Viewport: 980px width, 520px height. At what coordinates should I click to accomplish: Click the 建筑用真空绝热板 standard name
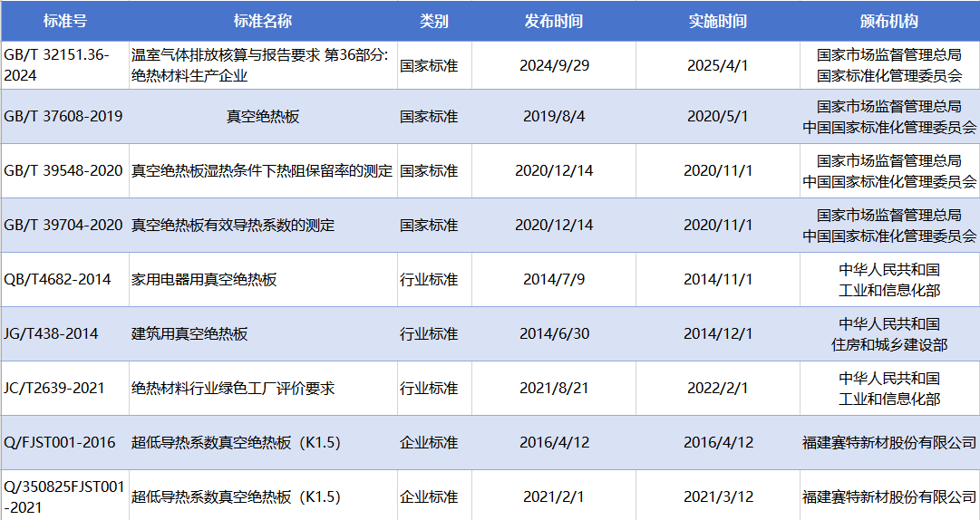[x=189, y=334]
